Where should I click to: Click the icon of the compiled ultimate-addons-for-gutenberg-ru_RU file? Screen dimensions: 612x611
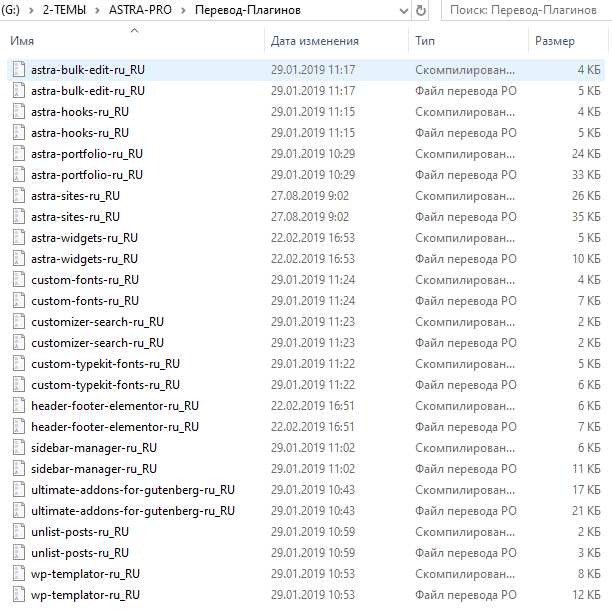(19, 490)
